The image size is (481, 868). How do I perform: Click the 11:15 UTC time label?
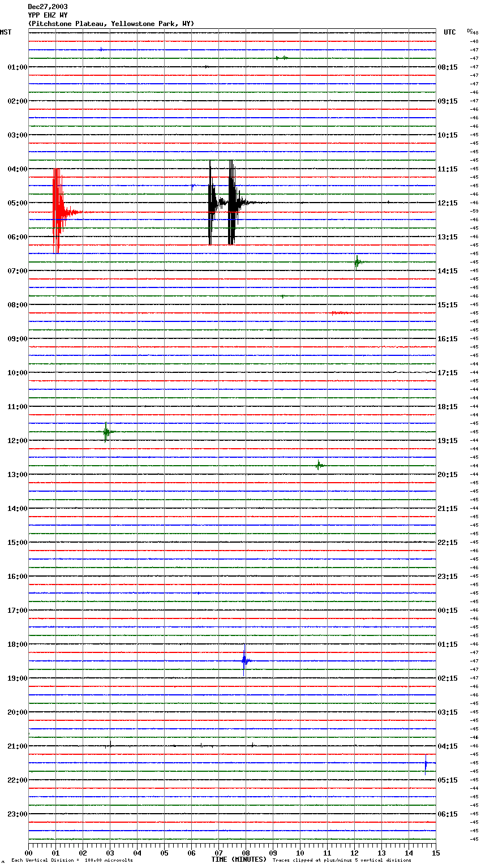tap(448, 169)
